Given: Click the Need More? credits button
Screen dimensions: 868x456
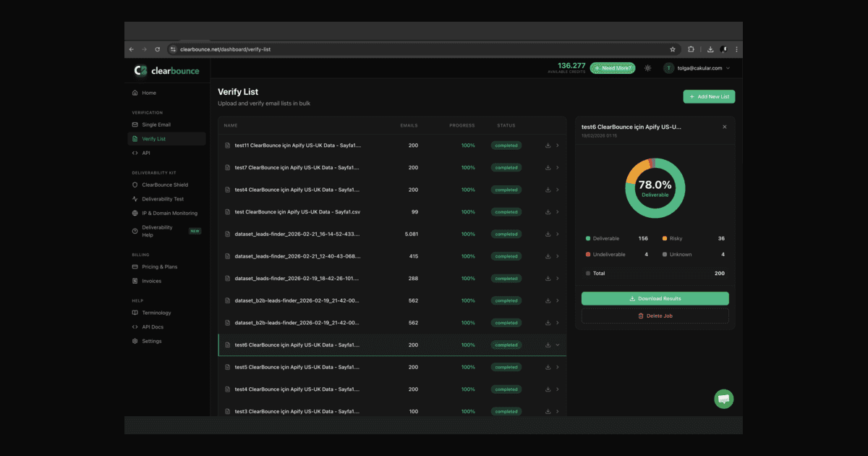Looking at the screenshot, I should pyautogui.click(x=613, y=68).
